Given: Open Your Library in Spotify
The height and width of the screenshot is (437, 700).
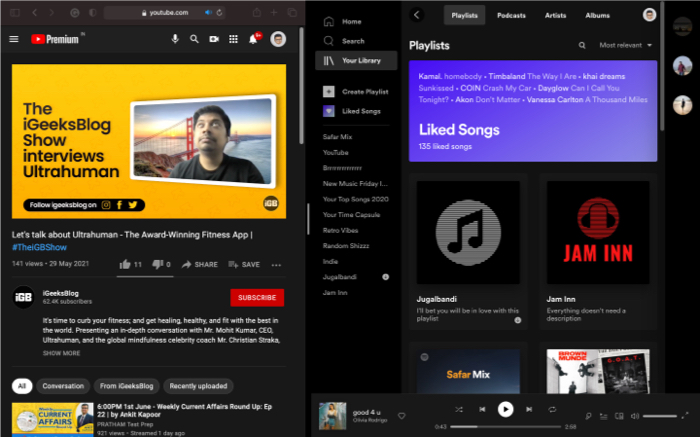Looking at the screenshot, I should coord(356,61).
